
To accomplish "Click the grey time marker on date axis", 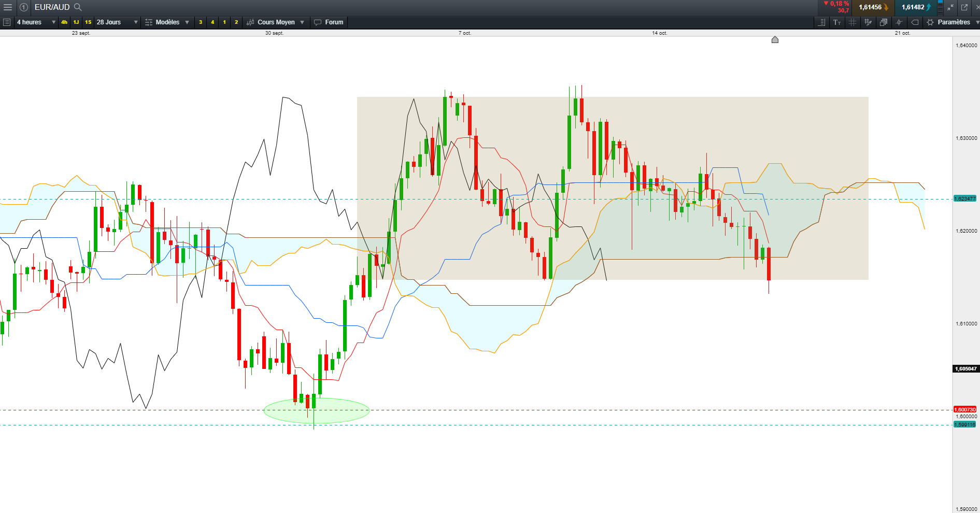I will (775, 40).
